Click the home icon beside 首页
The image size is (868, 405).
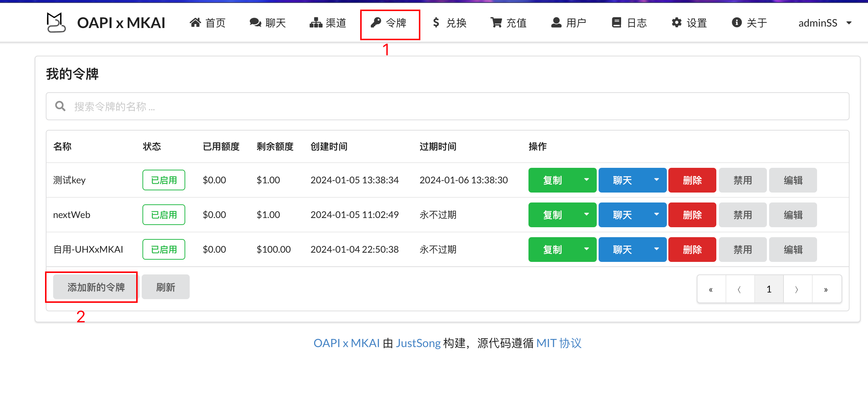pyautogui.click(x=195, y=23)
